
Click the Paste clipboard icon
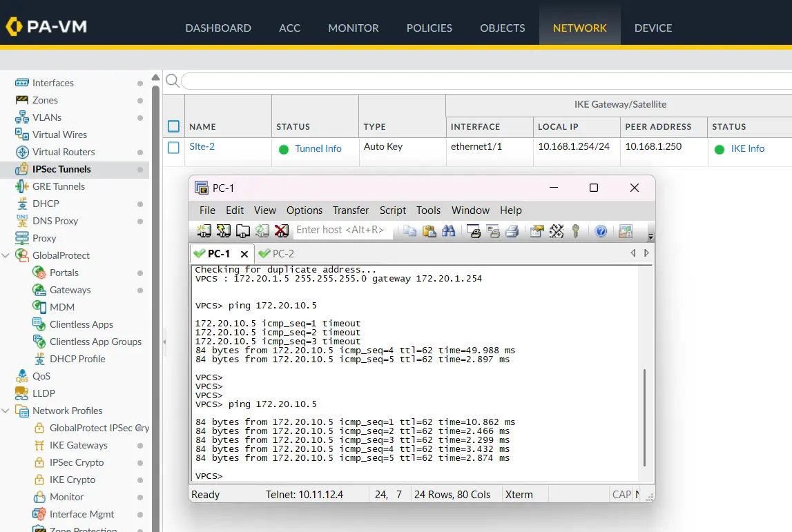tap(429, 230)
